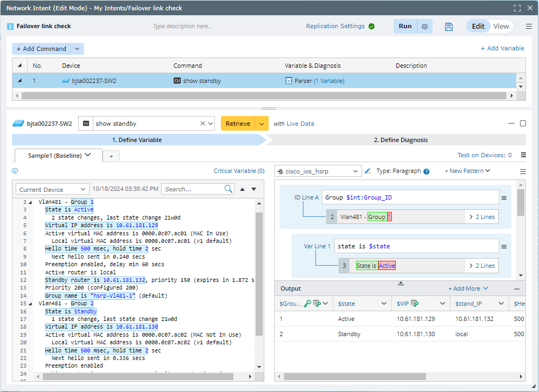
Task: Jump to next search result arrow
Action: pyautogui.click(x=253, y=189)
